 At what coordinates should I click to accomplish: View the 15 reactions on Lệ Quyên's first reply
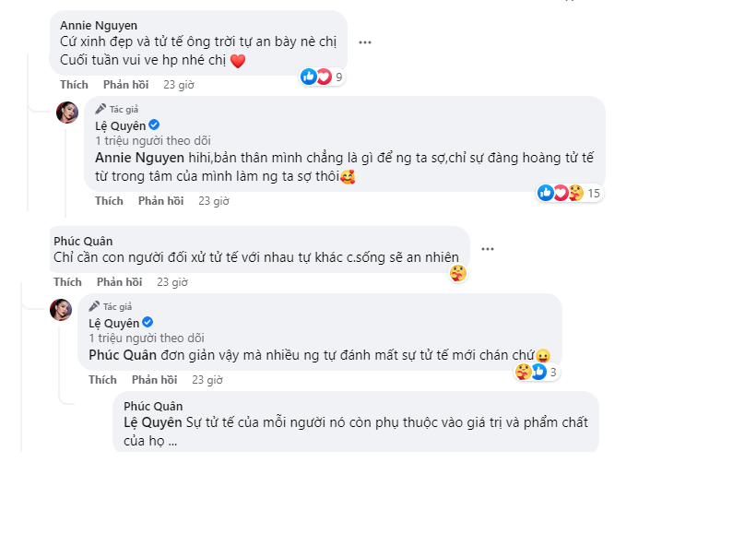coord(569,193)
